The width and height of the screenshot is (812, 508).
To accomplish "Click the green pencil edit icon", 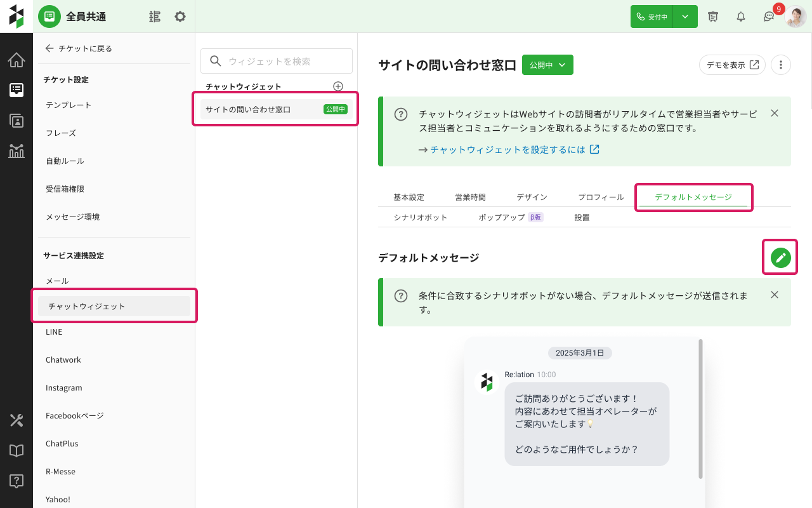I will click(x=780, y=257).
